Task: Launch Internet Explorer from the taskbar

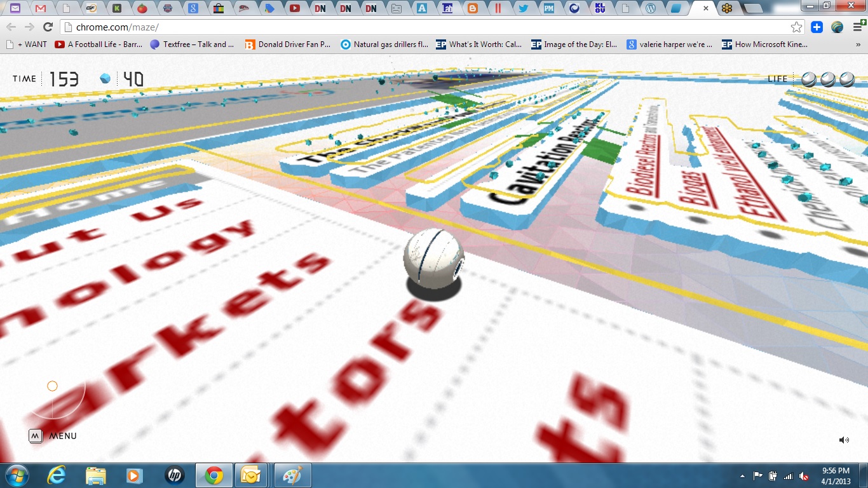Action: pyautogui.click(x=57, y=475)
